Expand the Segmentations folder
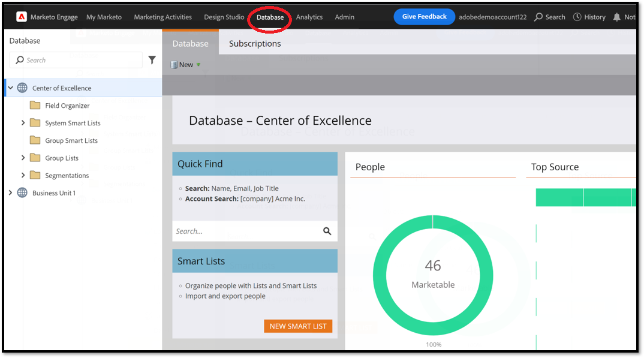The height and width of the screenshot is (358, 644). point(23,175)
